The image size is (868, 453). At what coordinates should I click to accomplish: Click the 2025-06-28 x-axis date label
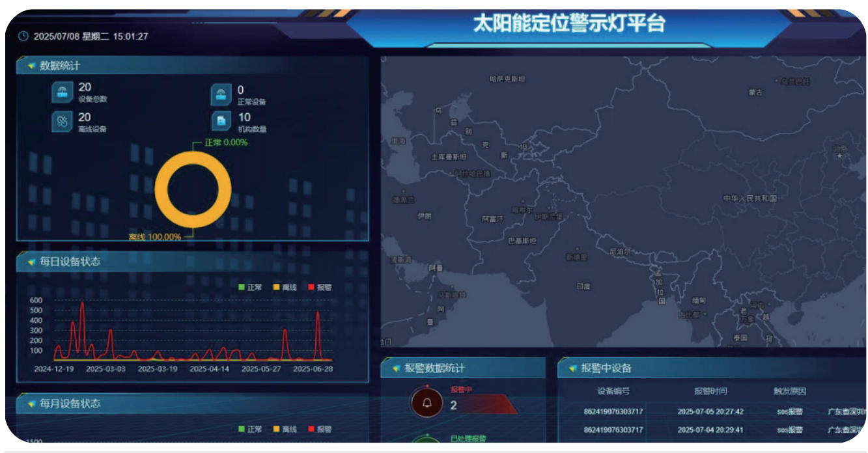click(313, 369)
